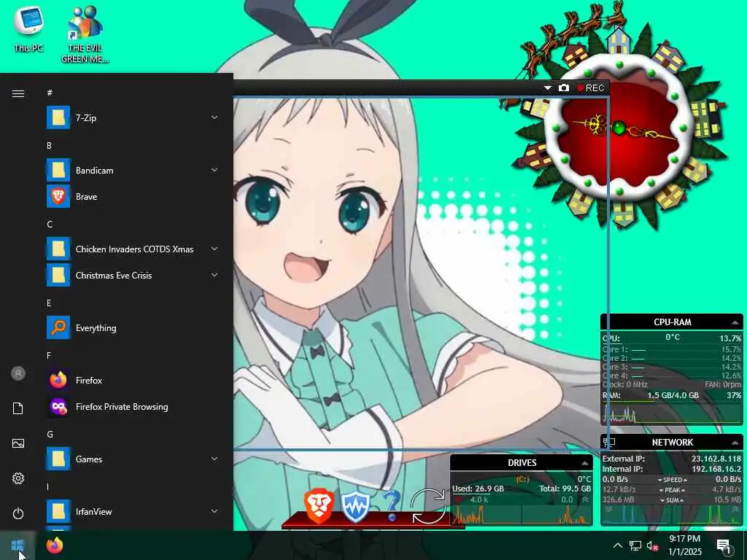This screenshot has width=747, height=560.
Task: Expand the 7-Zip folder chevron
Action: 214,117
